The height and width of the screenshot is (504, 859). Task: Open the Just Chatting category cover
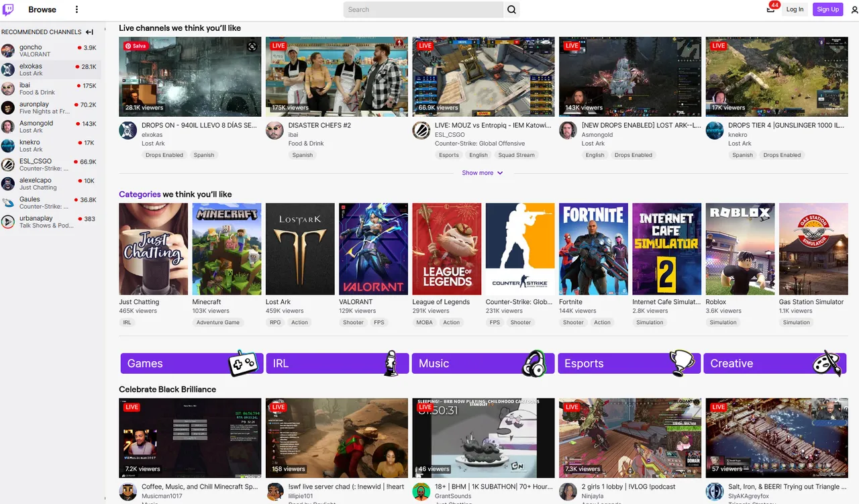(153, 249)
